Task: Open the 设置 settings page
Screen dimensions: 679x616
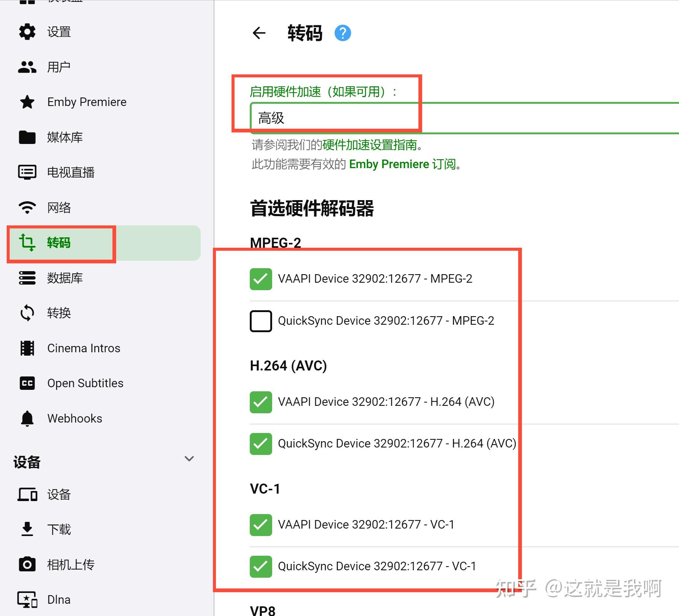Action: pos(27,32)
